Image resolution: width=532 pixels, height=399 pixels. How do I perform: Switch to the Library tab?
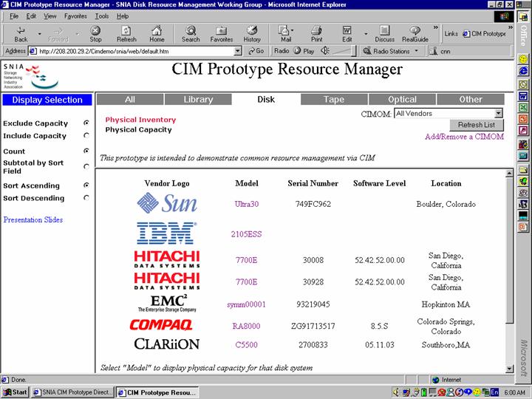(198, 100)
